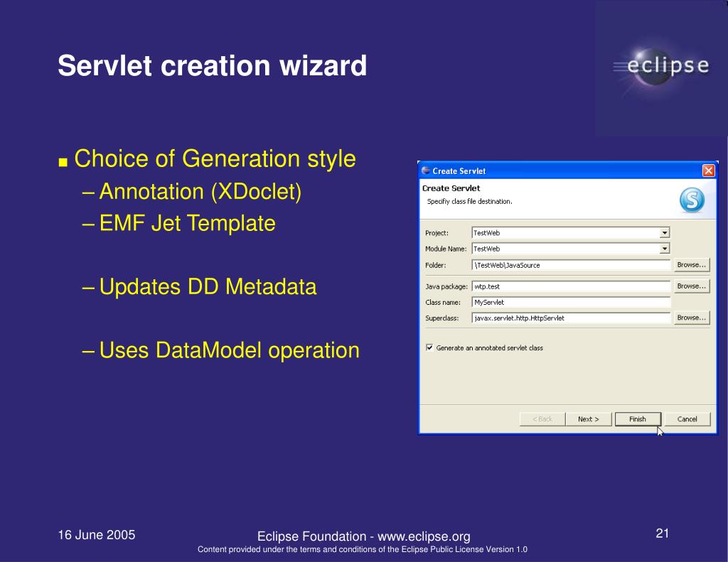
Task: Click the "Java package:" field label
Action: click(446, 287)
